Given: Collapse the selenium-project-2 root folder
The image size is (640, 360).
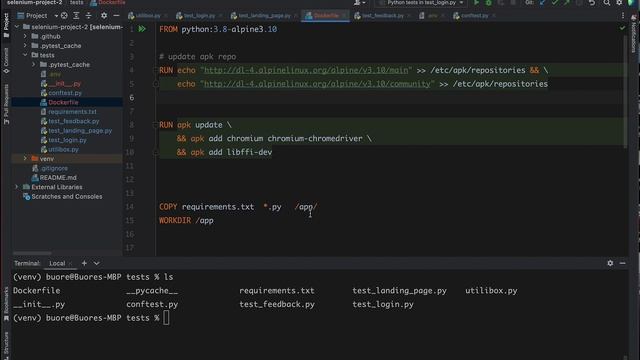Looking at the screenshot, I should point(17,27).
